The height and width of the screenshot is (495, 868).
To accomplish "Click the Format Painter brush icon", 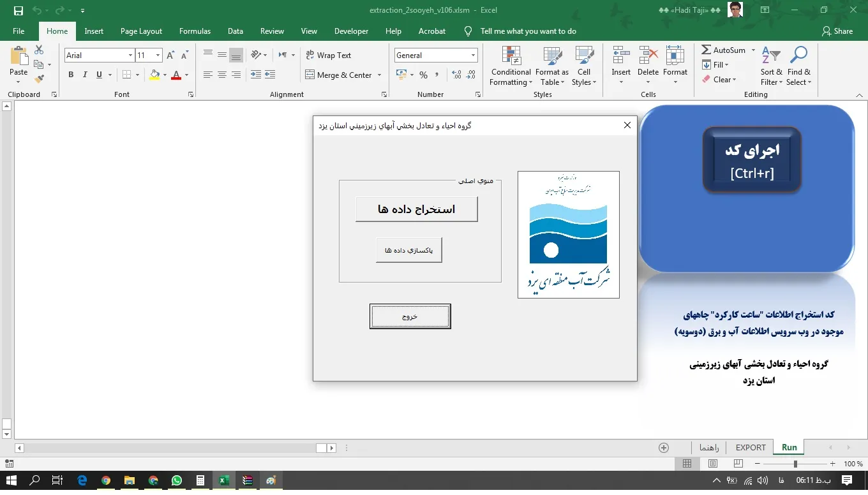I will point(39,79).
